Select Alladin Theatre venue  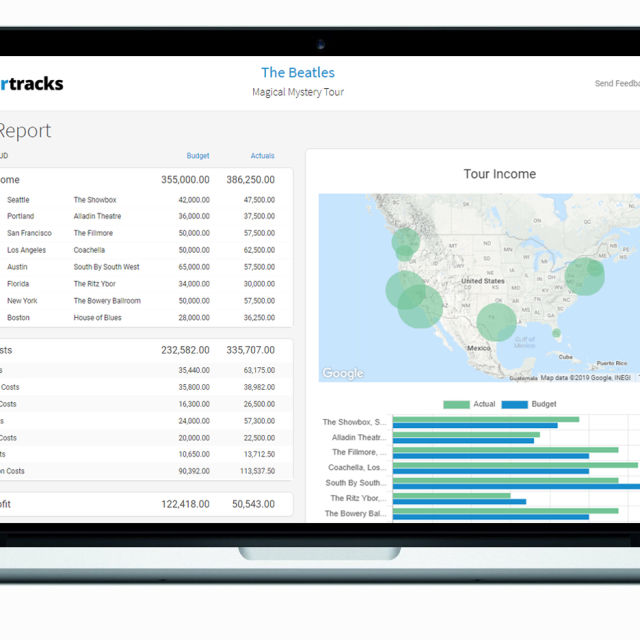click(98, 216)
